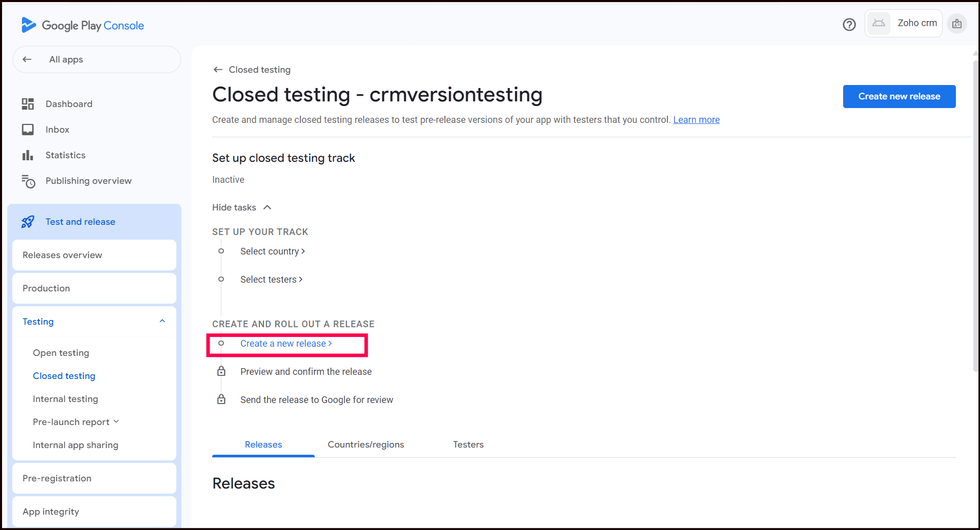The width and height of the screenshot is (980, 530).
Task: Click the Inbox icon in sidebar
Action: pos(28,130)
